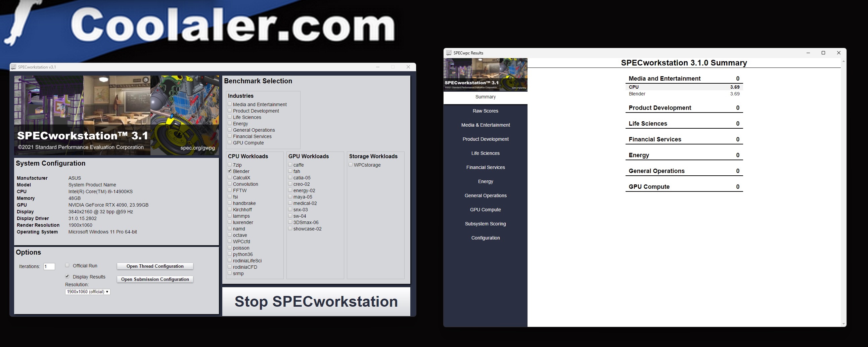Click the large SPECworkstation 3.1 banner image

pos(116,115)
